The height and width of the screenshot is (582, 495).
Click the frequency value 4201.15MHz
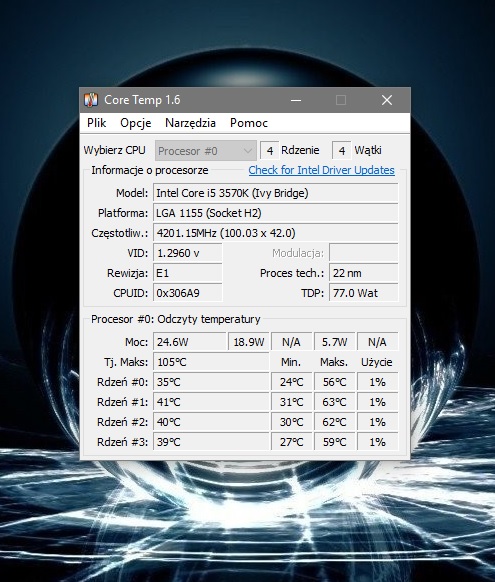click(x=276, y=233)
